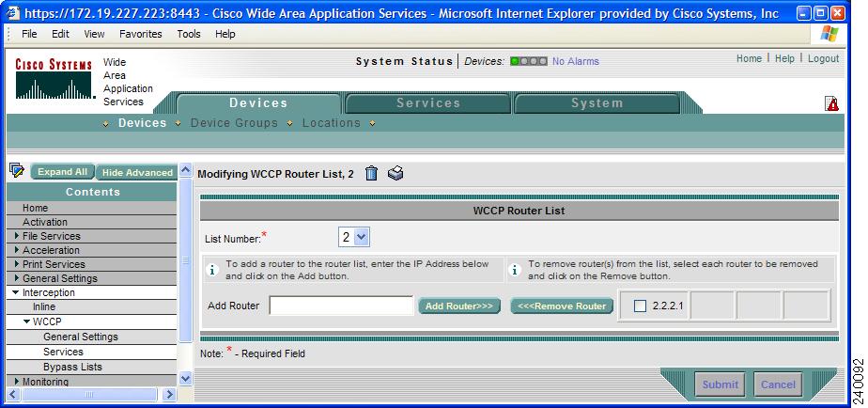Check the 2.2.2.1 router checkbox
868x408 pixels.
[640, 306]
